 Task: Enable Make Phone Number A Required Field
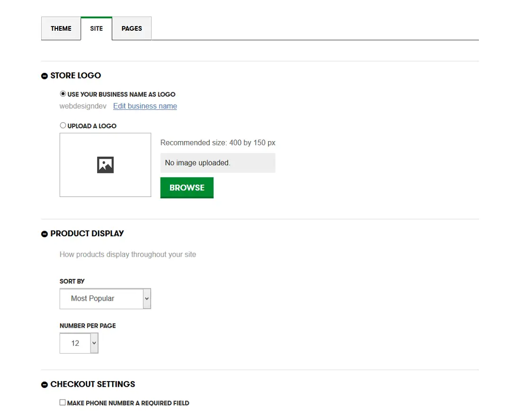click(x=63, y=402)
